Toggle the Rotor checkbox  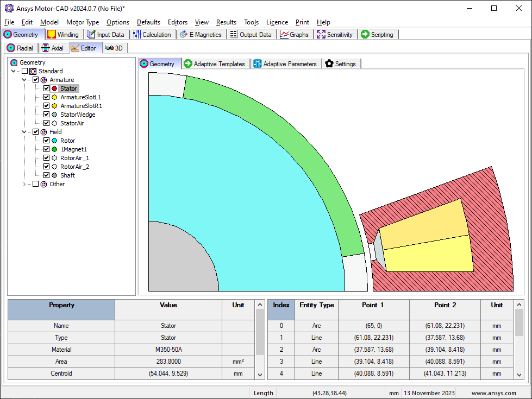click(47, 141)
